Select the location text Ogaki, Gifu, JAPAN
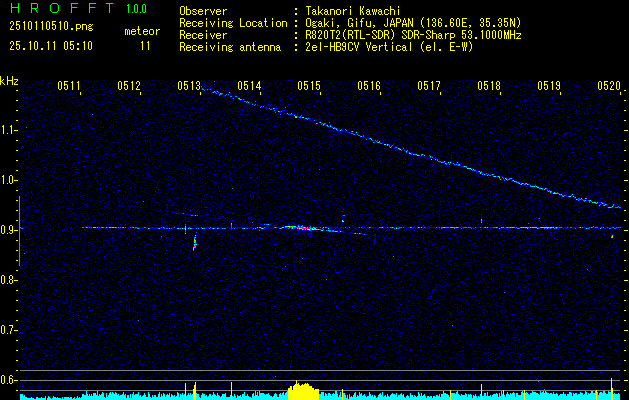Screen dimensions: 629x400 pyautogui.click(x=359, y=23)
